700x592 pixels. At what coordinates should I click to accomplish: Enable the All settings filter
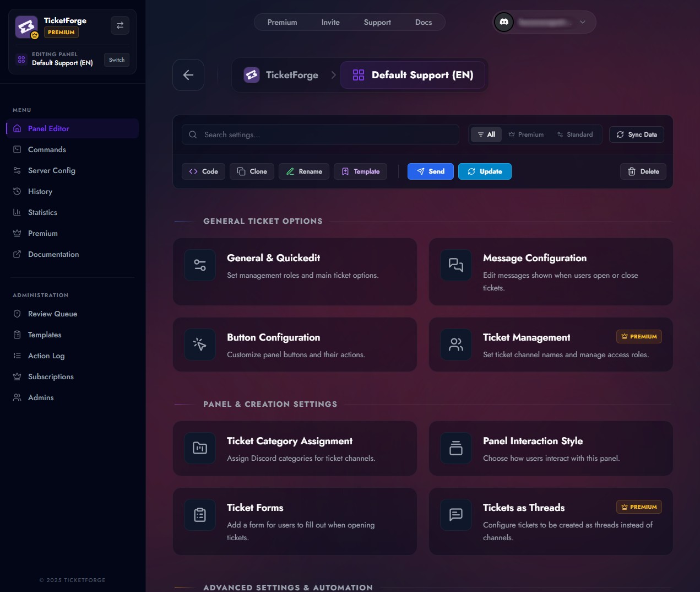tap(486, 134)
